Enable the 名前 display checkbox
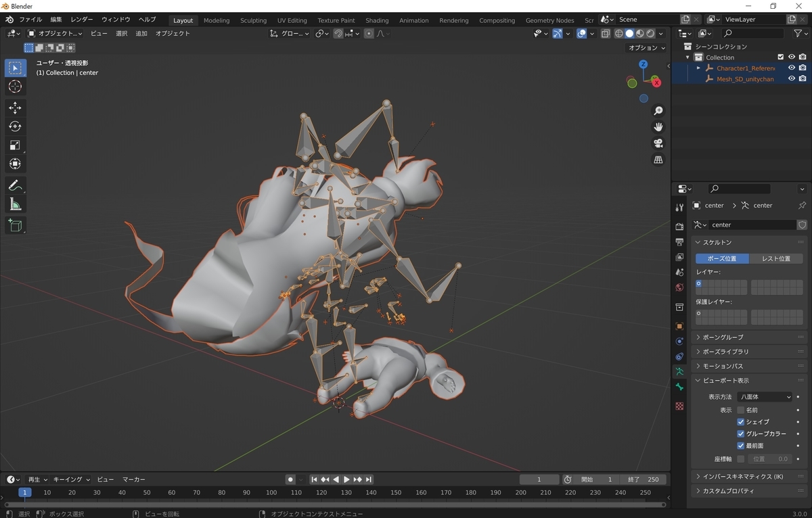812x518 pixels. (x=740, y=410)
